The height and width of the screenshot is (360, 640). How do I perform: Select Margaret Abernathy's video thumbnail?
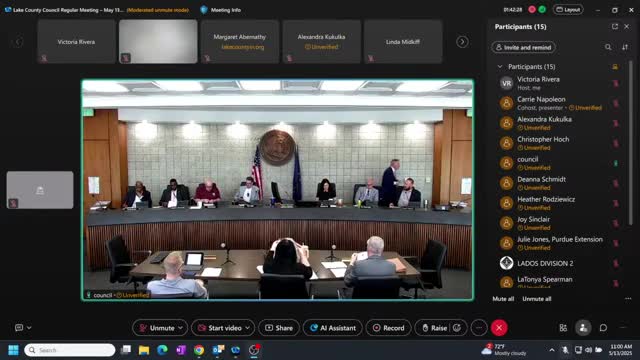click(x=240, y=42)
